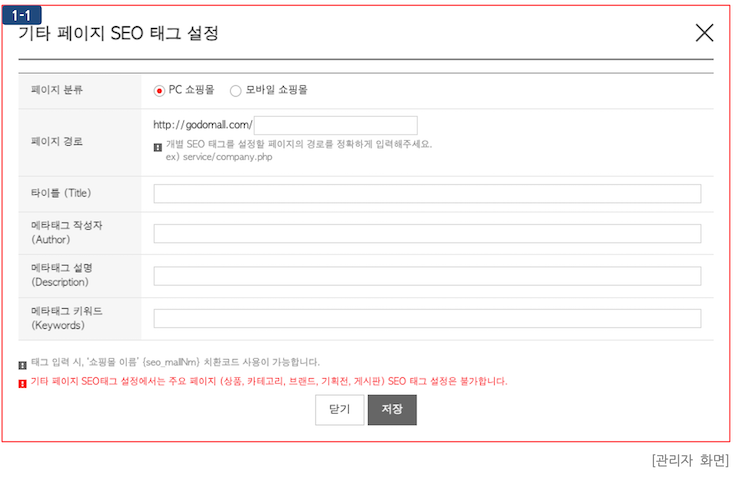The width and height of the screenshot is (754, 481).
Task: Click the http://godomall.com/ URL prefix text
Action: click(203, 125)
